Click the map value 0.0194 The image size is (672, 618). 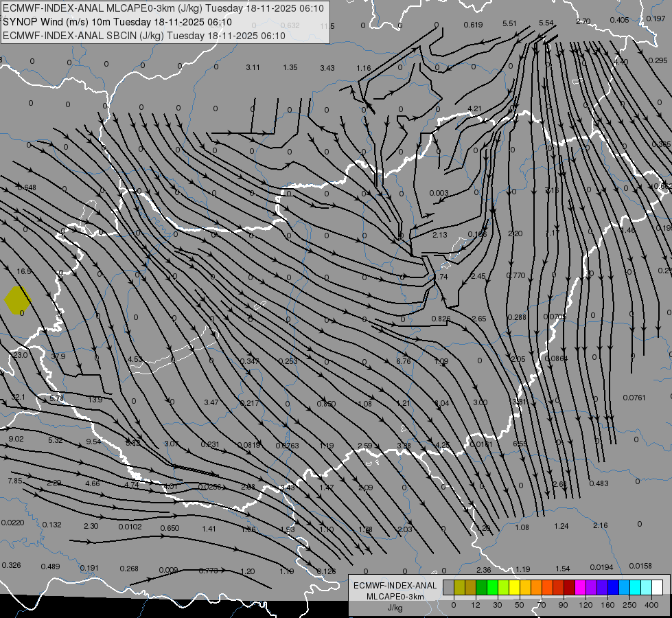602,567
